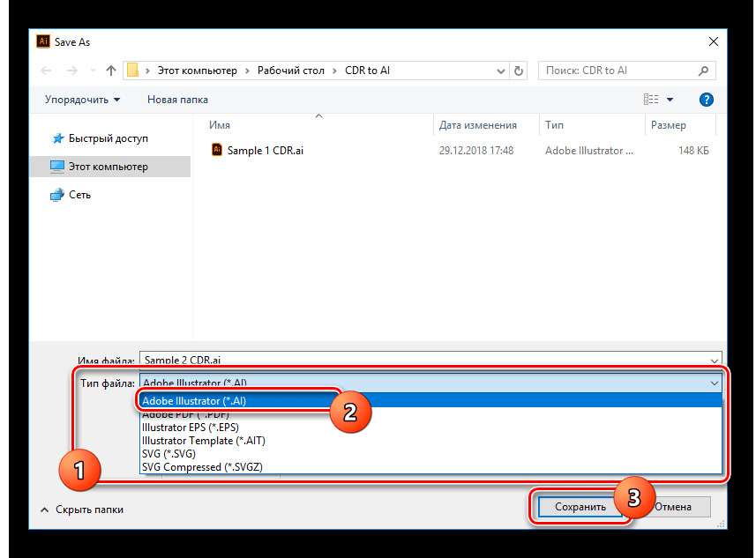The height and width of the screenshot is (558, 756).
Task: Click the magnifier search icon
Action: 703,71
